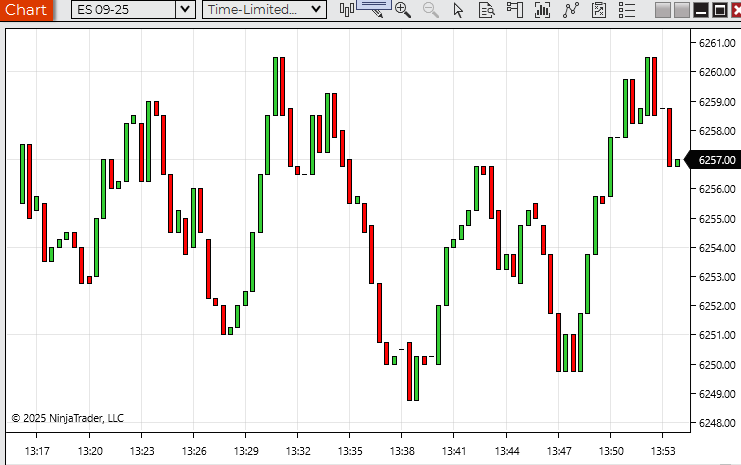This screenshot has height=465, width=741.
Task: Select the Chart tab
Action: pos(26,10)
